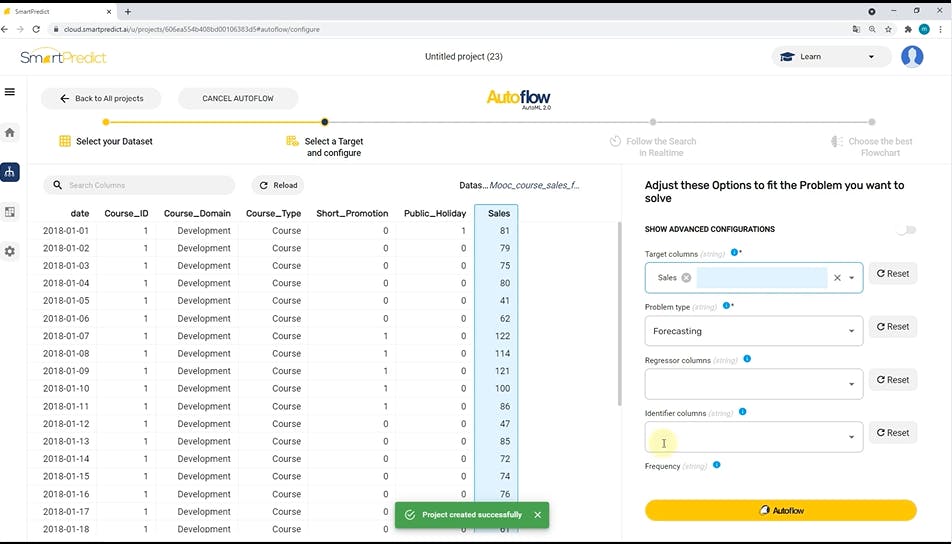
Task: Select 'Follow the Search in Realtime' step
Action: [653, 146]
